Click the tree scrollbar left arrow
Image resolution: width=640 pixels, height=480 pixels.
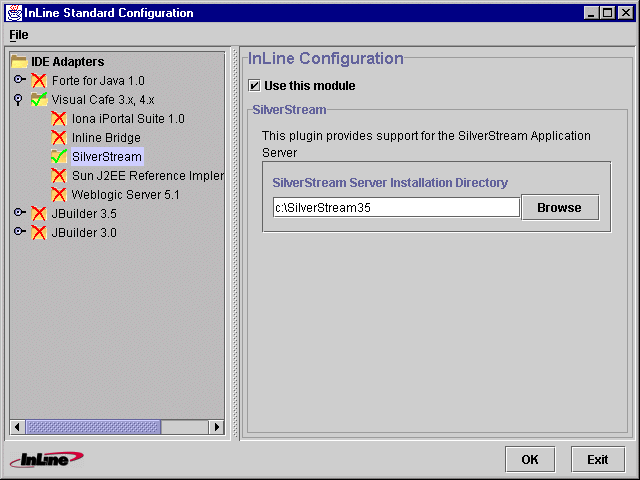[17, 427]
